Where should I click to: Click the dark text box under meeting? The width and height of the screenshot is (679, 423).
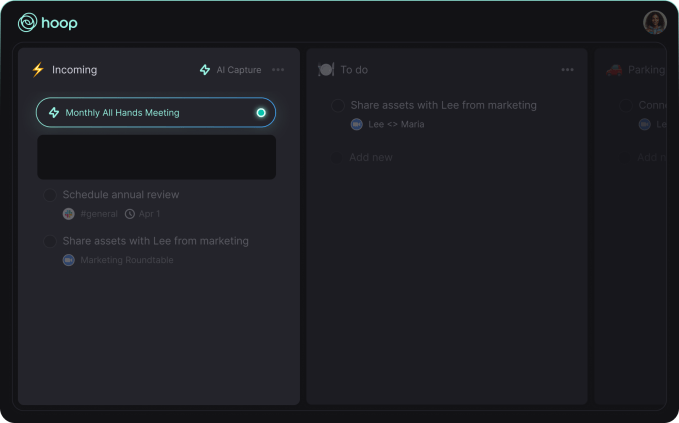click(156, 157)
